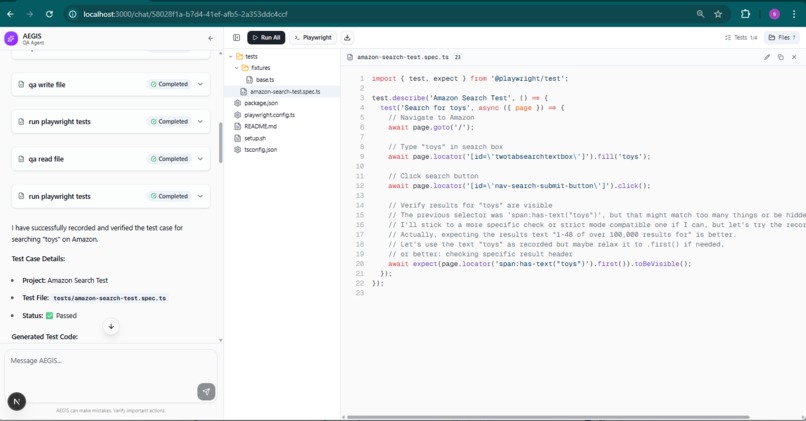The width and height of the screenshot is (806, 421).
Task: Open the browser profile avatar
Action: click(x=774, y=14)
